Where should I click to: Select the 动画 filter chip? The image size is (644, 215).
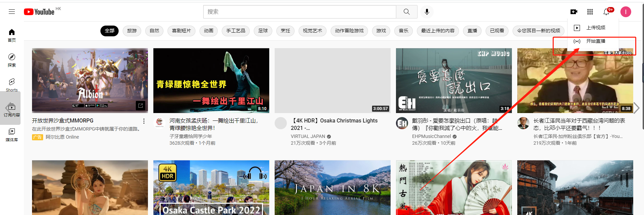pos(209,31)
